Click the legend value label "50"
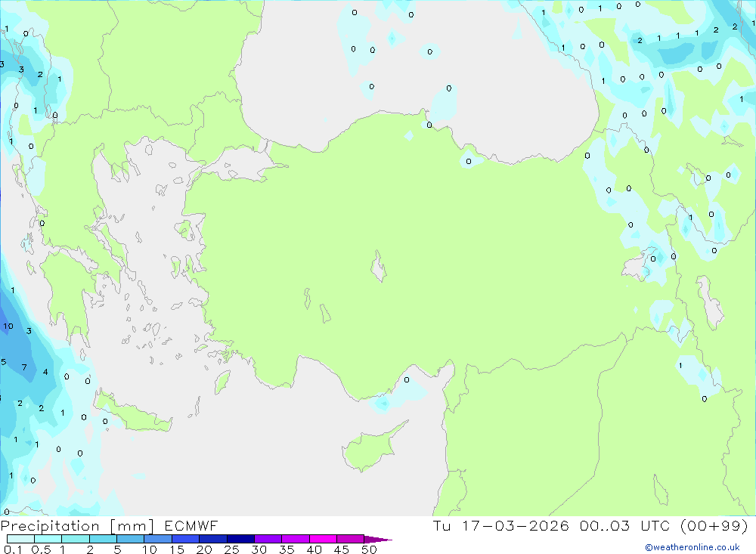756x554 pixels. (369, 549)
